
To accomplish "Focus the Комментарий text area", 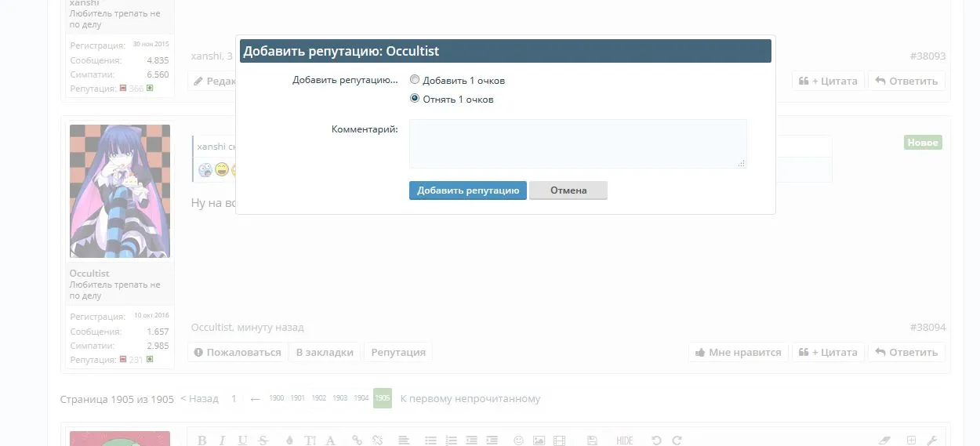I will click(x=578, y=143).
